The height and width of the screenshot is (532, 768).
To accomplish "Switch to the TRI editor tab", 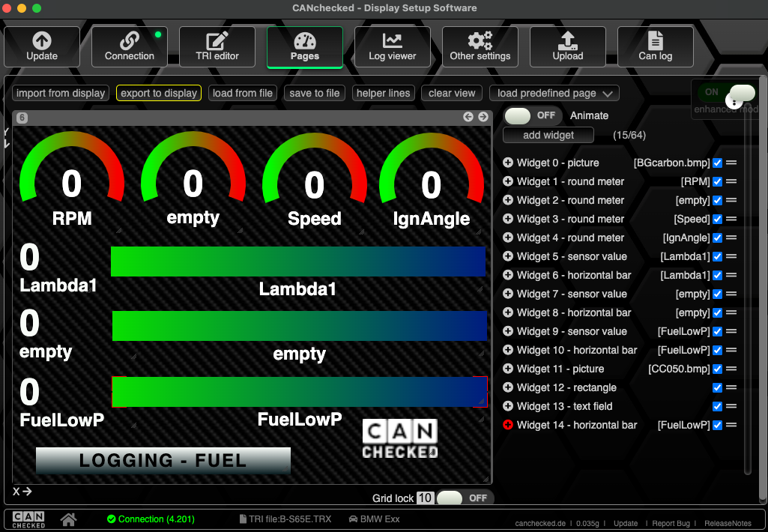I will pos(217,46).
